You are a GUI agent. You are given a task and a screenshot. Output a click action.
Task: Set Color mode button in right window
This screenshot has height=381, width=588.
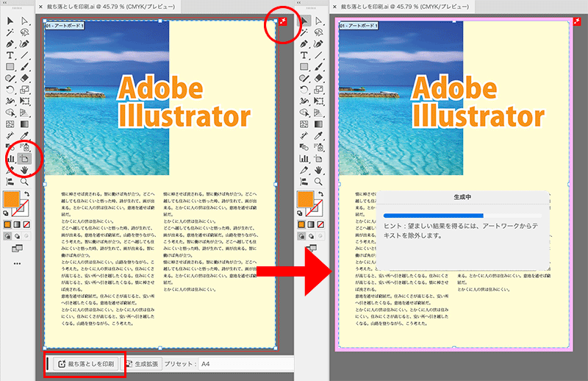point(301,224)
